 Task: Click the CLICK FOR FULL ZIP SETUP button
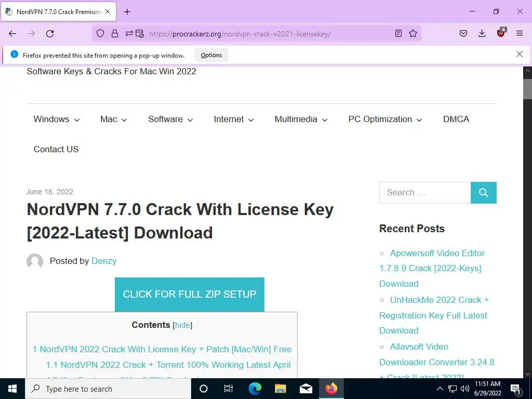pyautogui.click(x=189, y=294)
